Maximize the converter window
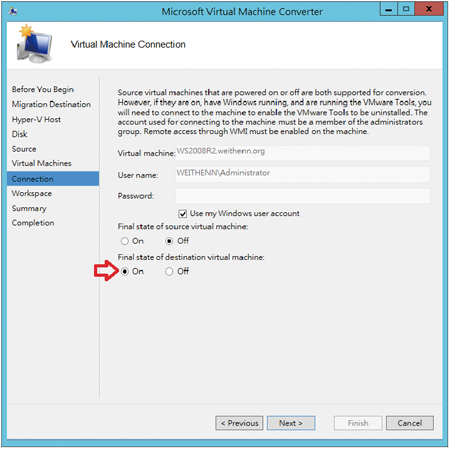 pyautogui.click(x=406, y=9)
